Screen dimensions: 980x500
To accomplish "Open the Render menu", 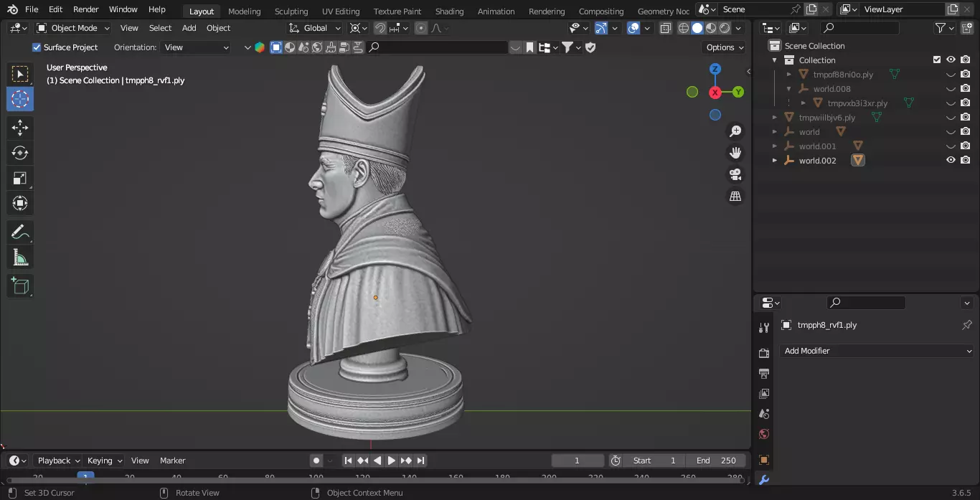I will [x=86, y=9].
